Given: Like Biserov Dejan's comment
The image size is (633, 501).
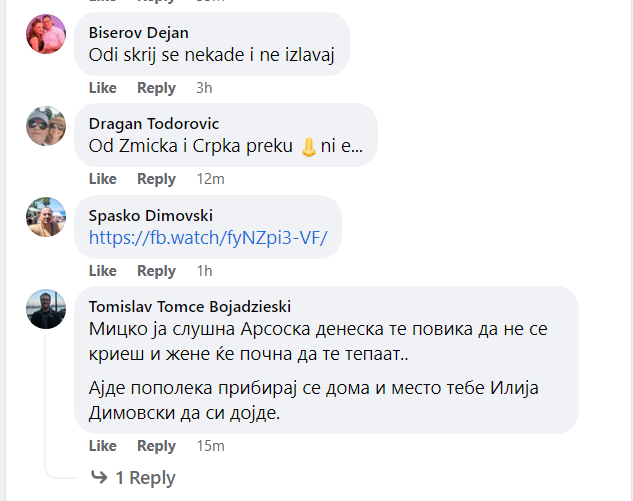Looking at the screenshot, I should (103, 88).
